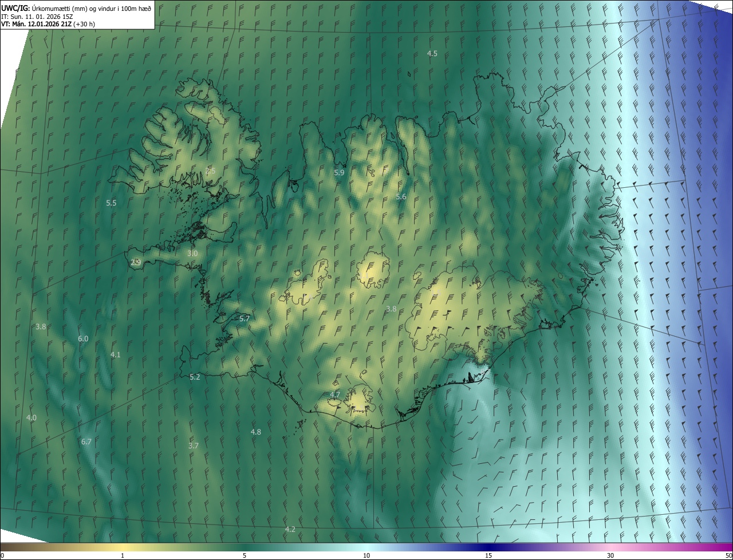Click the 5.2 value label on the map
The image size is (733, 560).
click(x=195, y=377)
